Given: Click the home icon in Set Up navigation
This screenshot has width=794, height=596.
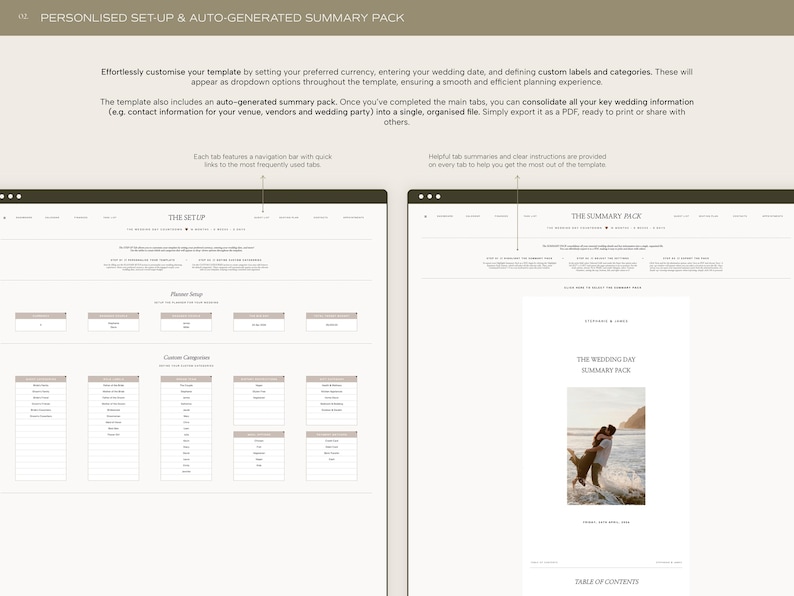Looking at the screenshot, I should 5,218.
